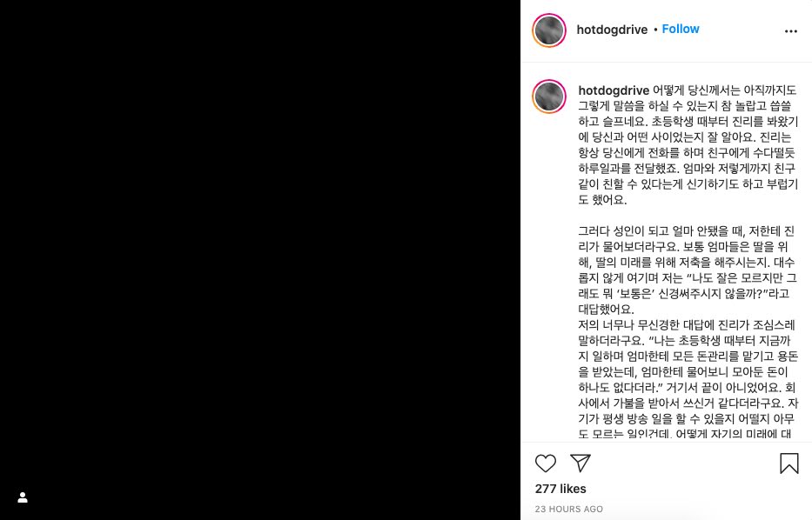Save the post with the bookmark icon

pos(789,463)
